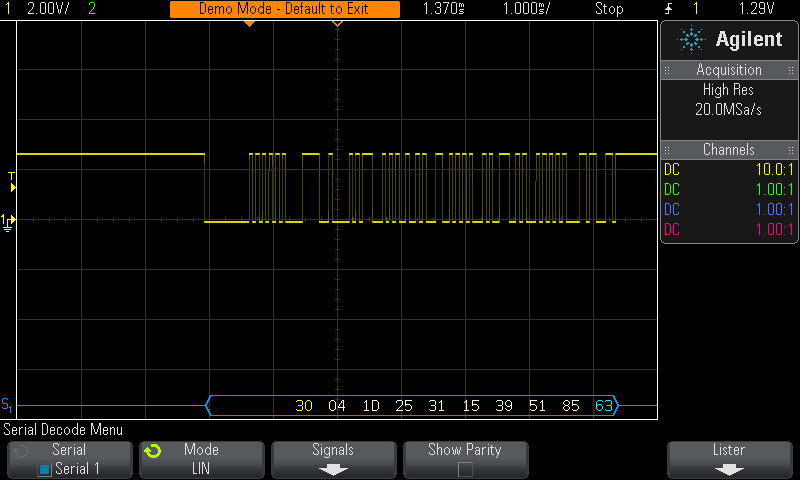Click the hollow time reference marker at top
Viewport: 800px width, 480px height.
(x=337, y=23)
